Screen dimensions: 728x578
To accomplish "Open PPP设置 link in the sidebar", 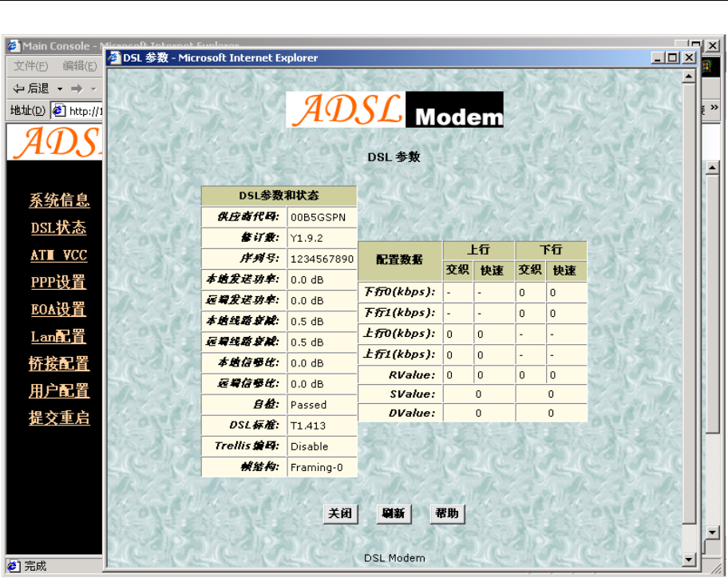I will click(58, 282).
